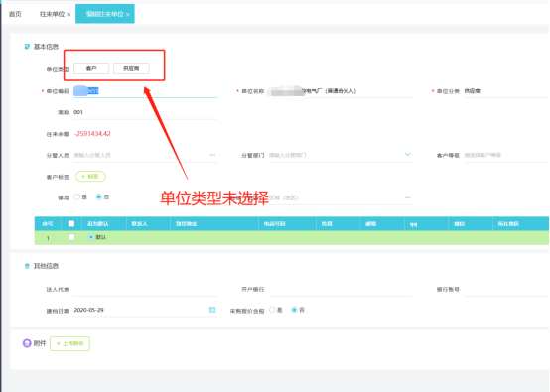Open the 建档日期 calendar picker icon
The width and height of the screenshot is (550, 392).
pyautogui.click(x=212, y=310)
